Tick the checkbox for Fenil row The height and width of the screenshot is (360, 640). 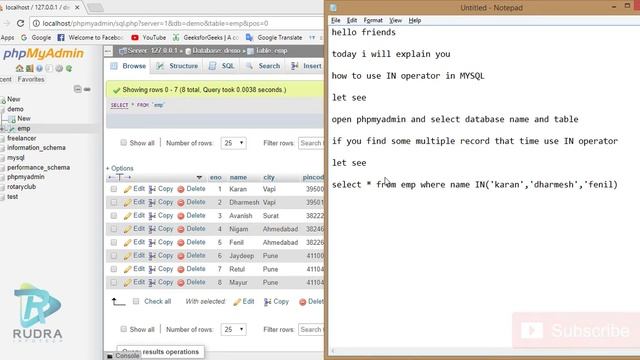[x=113, y=242]
